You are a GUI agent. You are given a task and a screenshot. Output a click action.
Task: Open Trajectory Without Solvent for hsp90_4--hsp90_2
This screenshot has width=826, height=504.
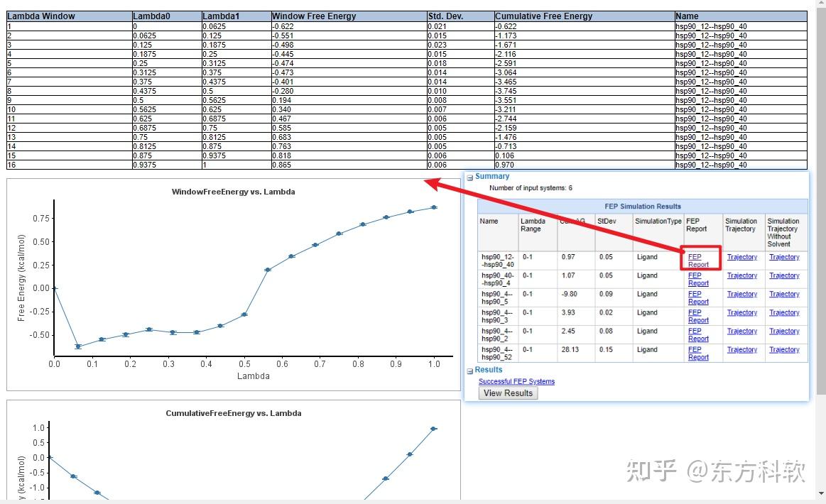(784, 331)
